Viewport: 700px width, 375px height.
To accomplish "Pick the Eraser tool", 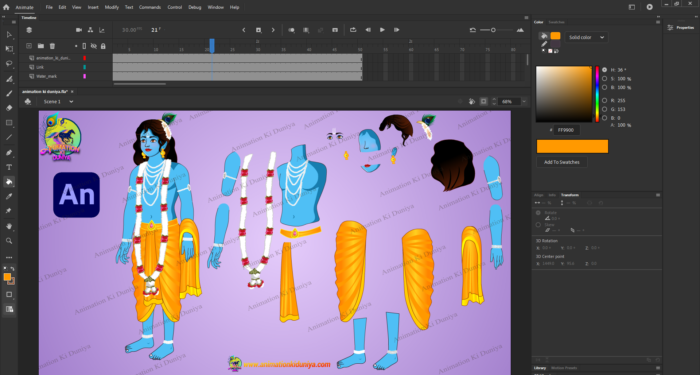I will pyautogui.click(x=9, y=108).
